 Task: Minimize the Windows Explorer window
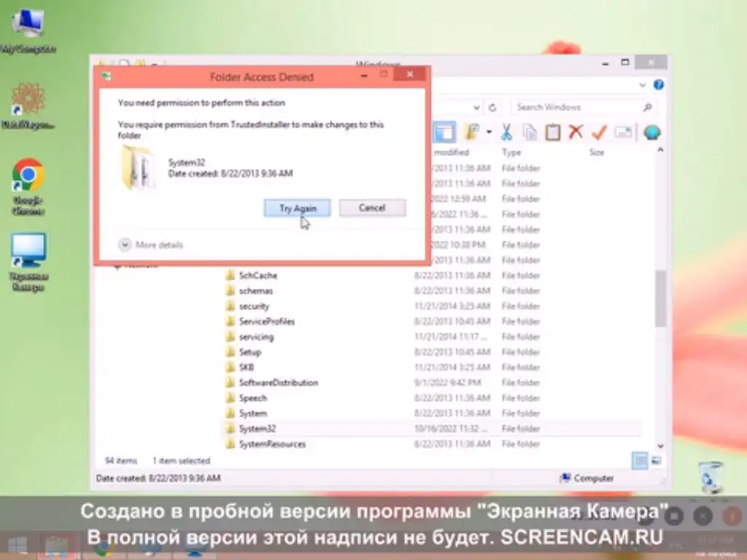click(x=605, y=63)
